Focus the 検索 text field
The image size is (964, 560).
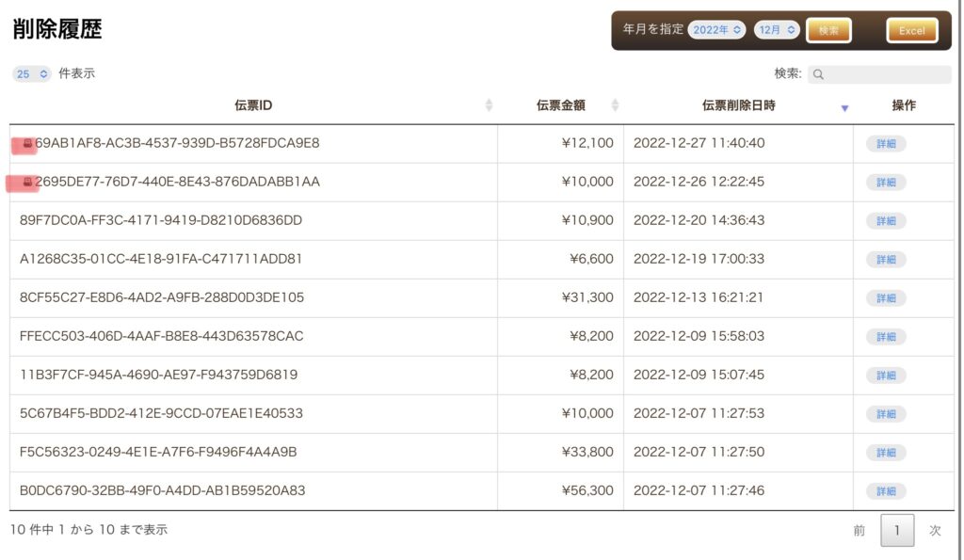point(879,74)
